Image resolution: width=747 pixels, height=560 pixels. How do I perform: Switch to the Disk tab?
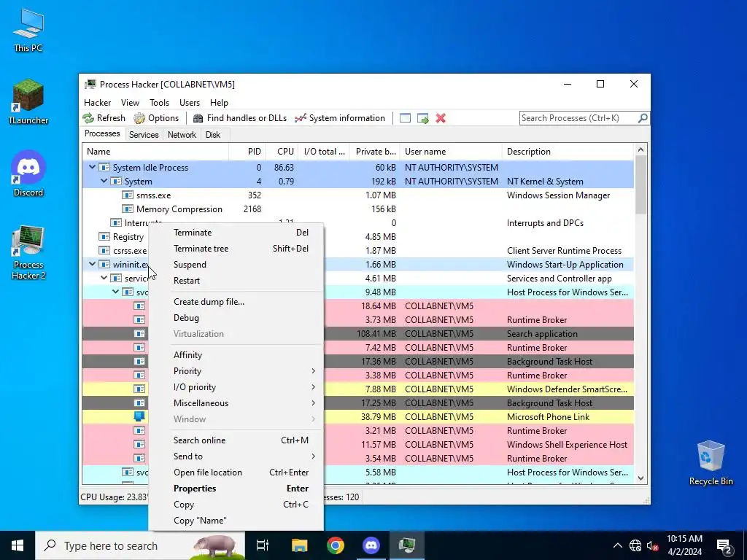click(213, 135)
